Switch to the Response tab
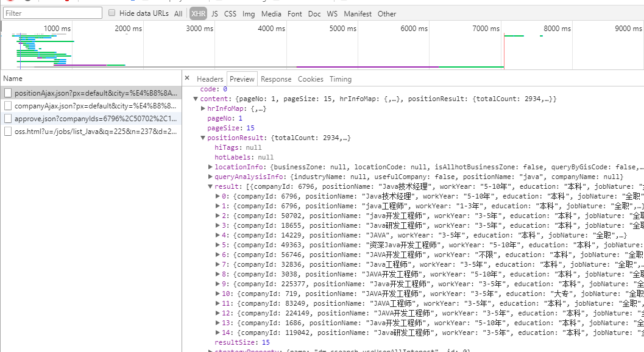Viewport: 644px width, 352px height. (276, 79)
